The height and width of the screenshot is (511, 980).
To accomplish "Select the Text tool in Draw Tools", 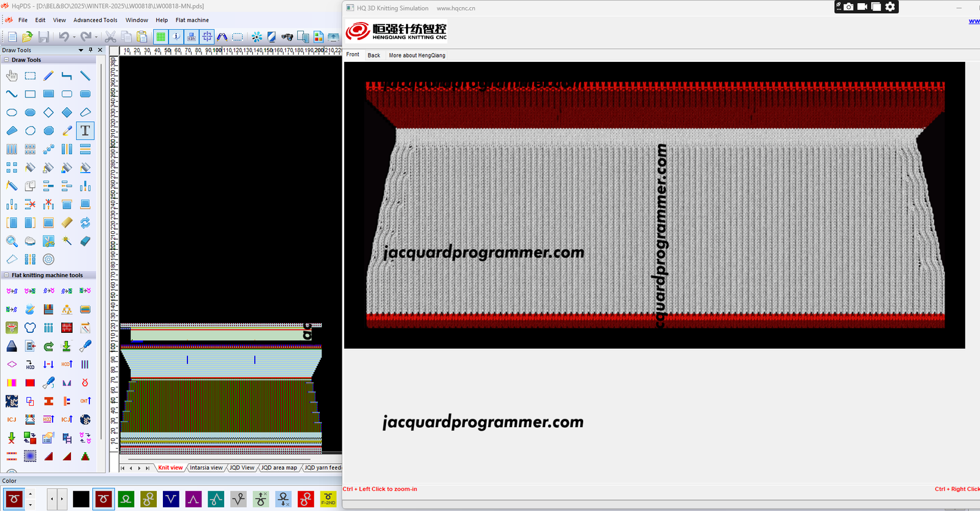I will point(85,131).
